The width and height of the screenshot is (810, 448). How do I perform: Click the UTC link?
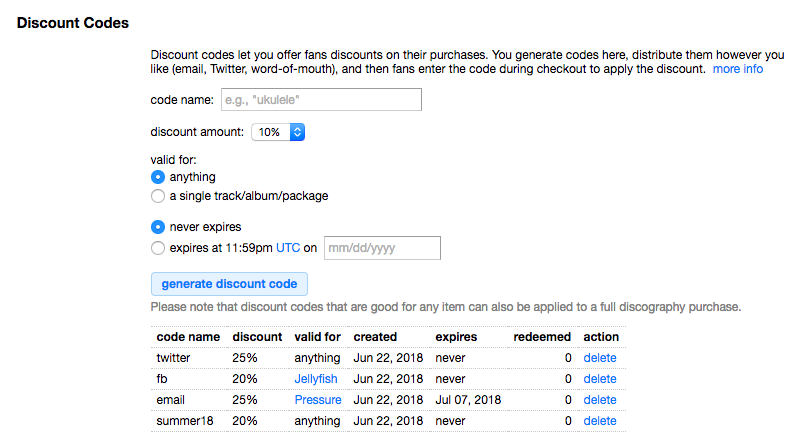click(288, 248)
